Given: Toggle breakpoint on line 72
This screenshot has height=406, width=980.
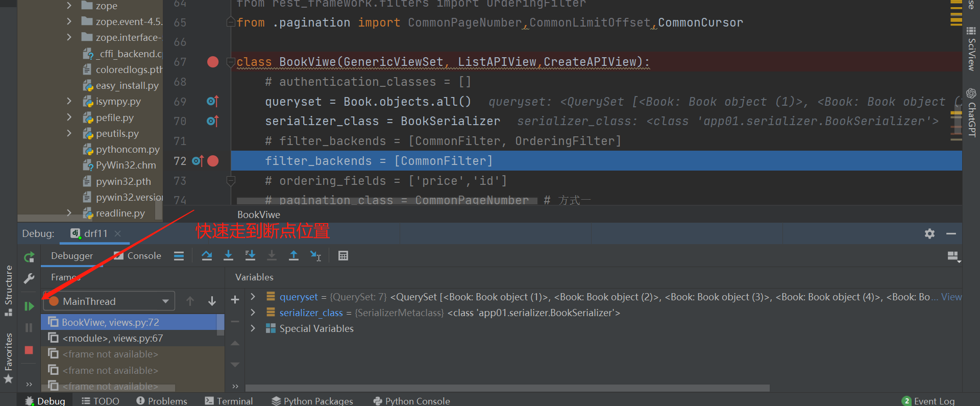Looking at the screenshot, I should [x=213, y=161].
